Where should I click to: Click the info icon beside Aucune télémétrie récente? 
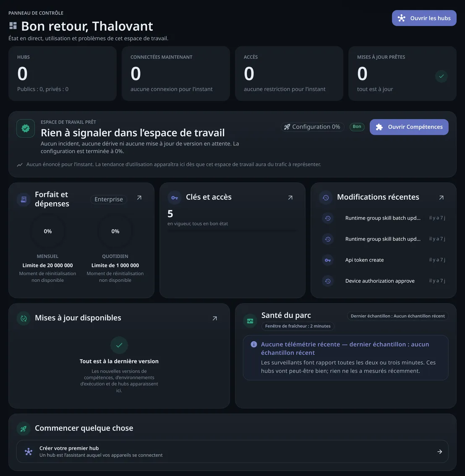click(253, 344)
